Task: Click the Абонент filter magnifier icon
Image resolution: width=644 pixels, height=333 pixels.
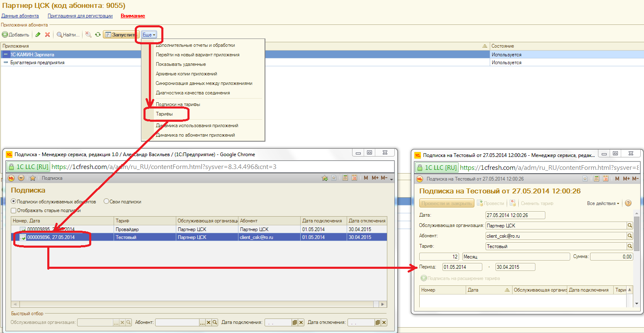Action: click(x=215, y=322)
